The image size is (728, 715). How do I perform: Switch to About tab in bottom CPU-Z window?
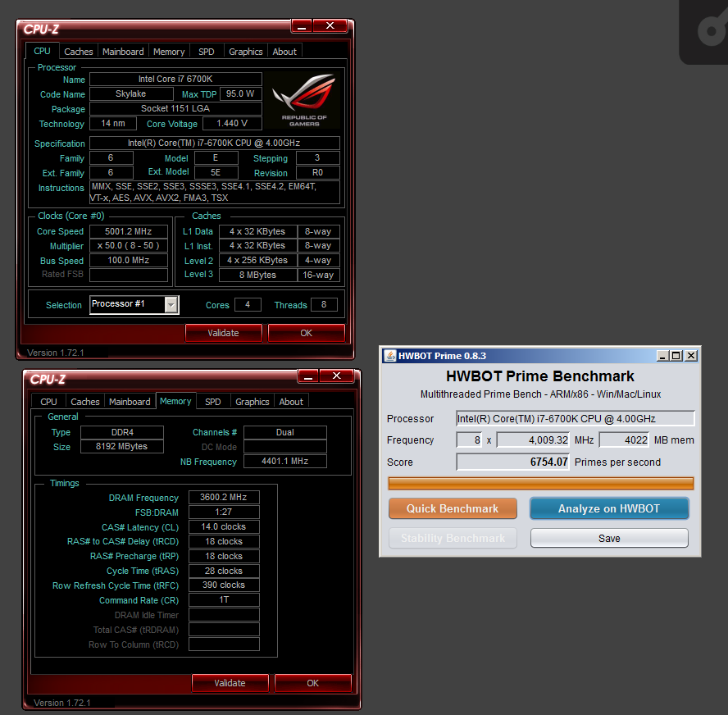(x=291, y=402)
